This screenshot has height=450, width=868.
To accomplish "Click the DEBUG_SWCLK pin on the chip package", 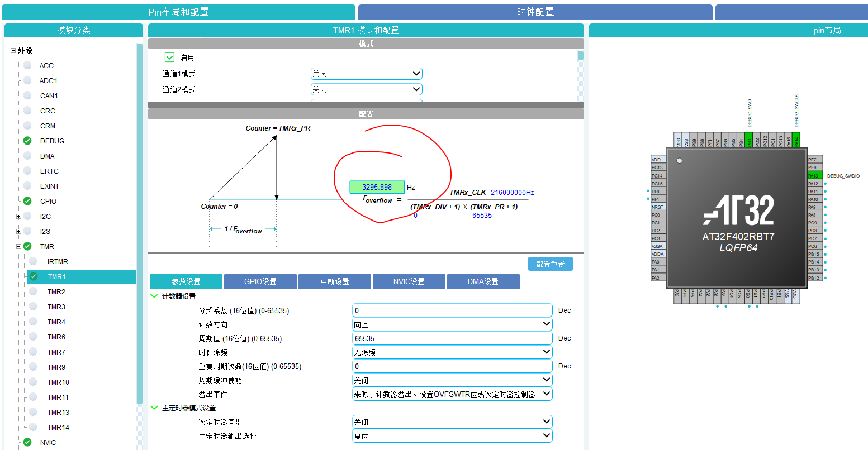I will (x=795, y=140).
